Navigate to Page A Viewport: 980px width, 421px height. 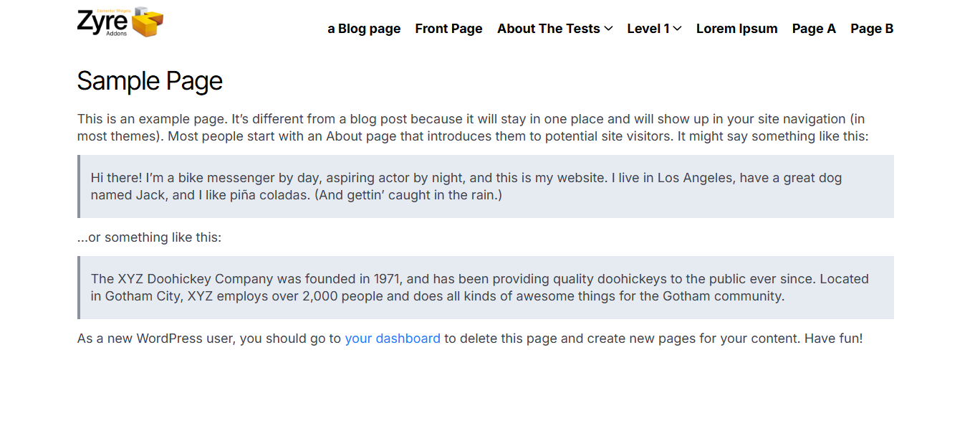click(814, 29)
